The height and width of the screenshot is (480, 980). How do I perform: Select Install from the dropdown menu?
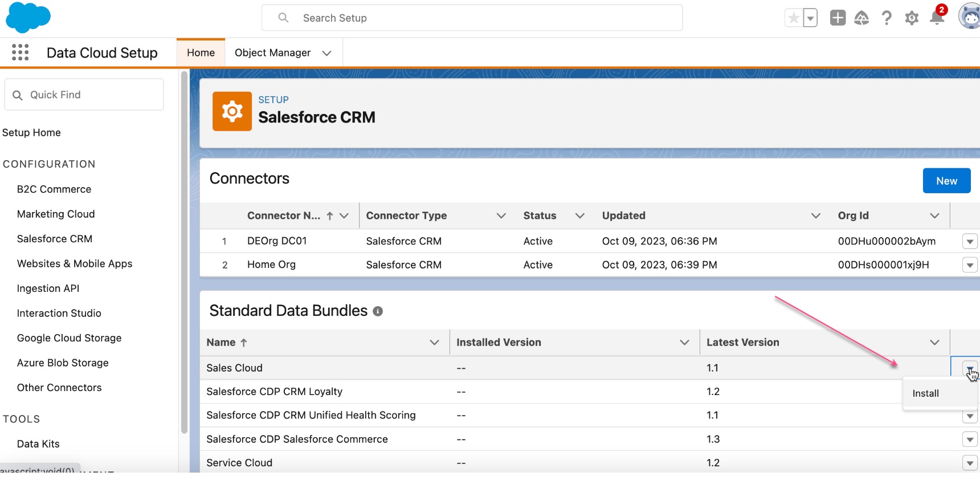925,393
